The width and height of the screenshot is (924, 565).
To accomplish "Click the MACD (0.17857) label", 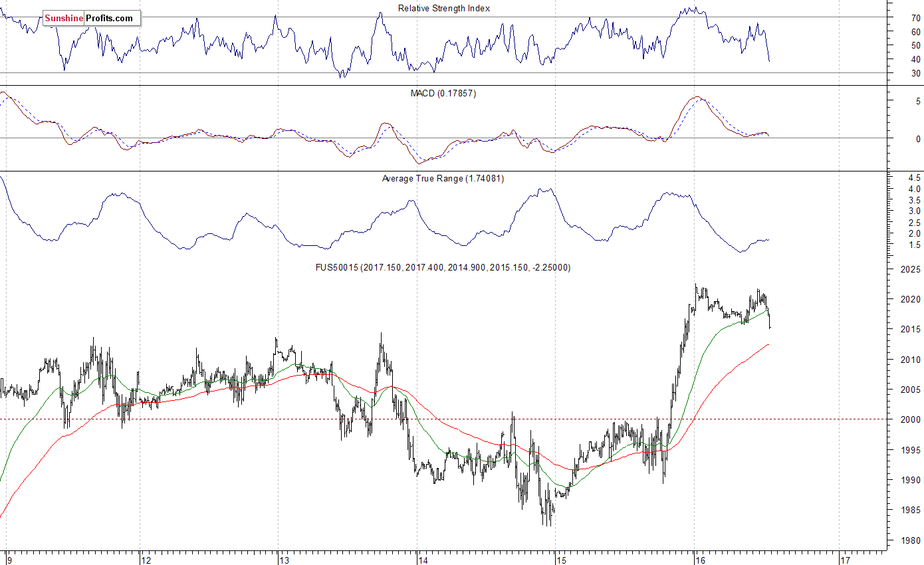I will pyautogui.click(x=443, y=94).
